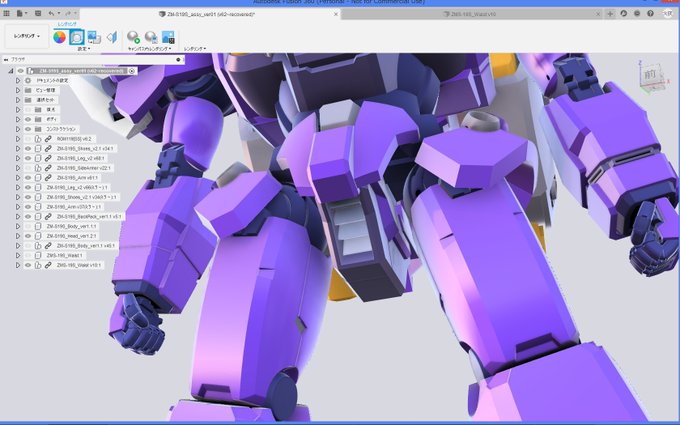Hide the ボディ folder via its eye

click(x=28, y=119)
